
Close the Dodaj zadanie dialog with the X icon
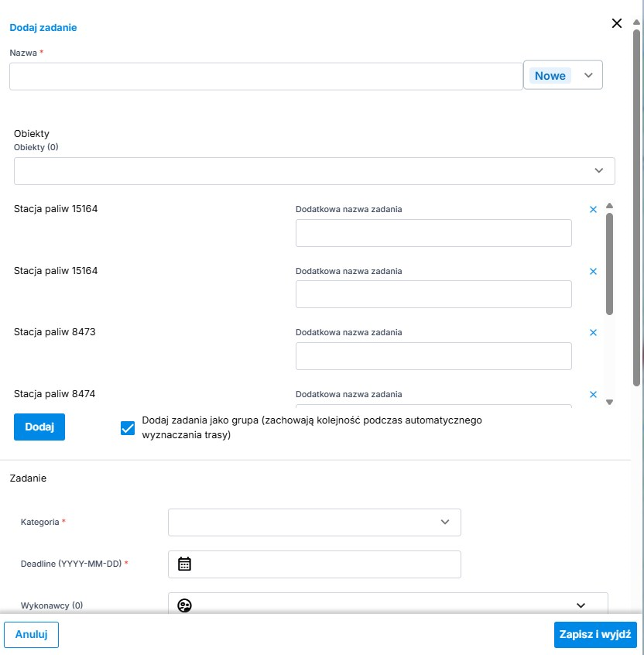click(x=616, y=23)
